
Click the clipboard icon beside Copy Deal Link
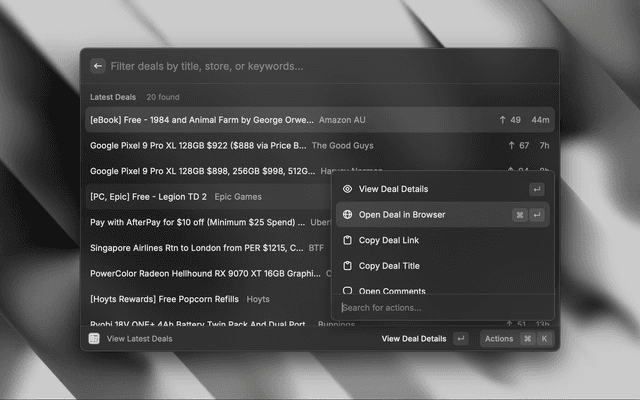[x=347, y=241]
